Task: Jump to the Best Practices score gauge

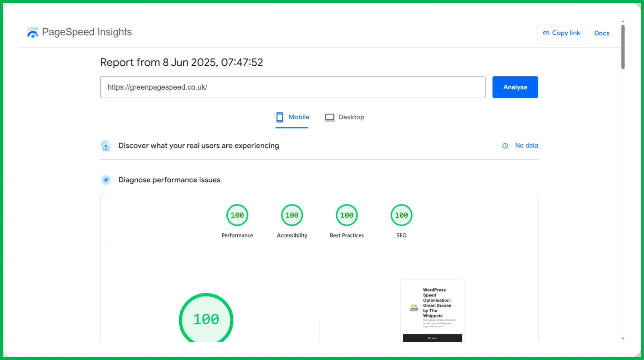Action: click(347, 215)
